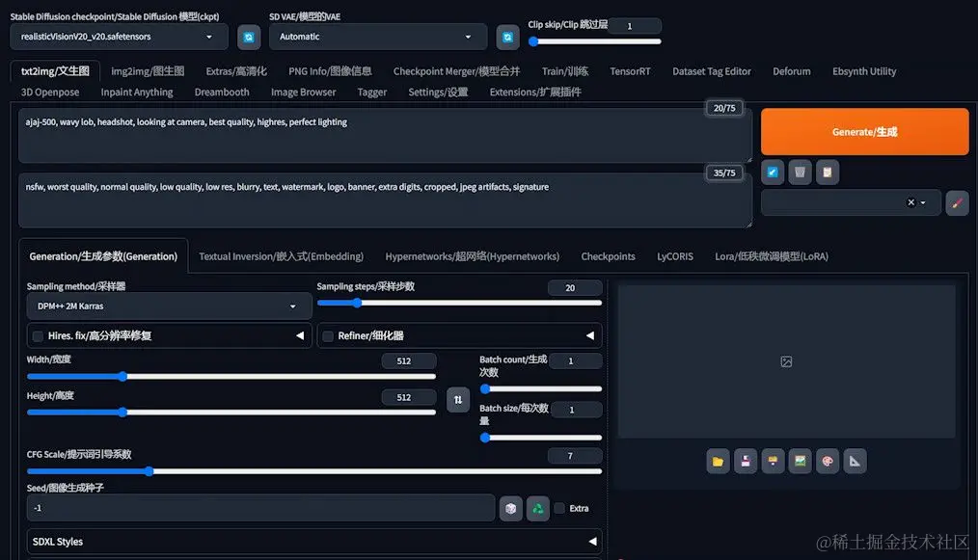Screen dimensions: 978x560
Task: Click the image placeholder icon in preview
Action: coord(786,361)
